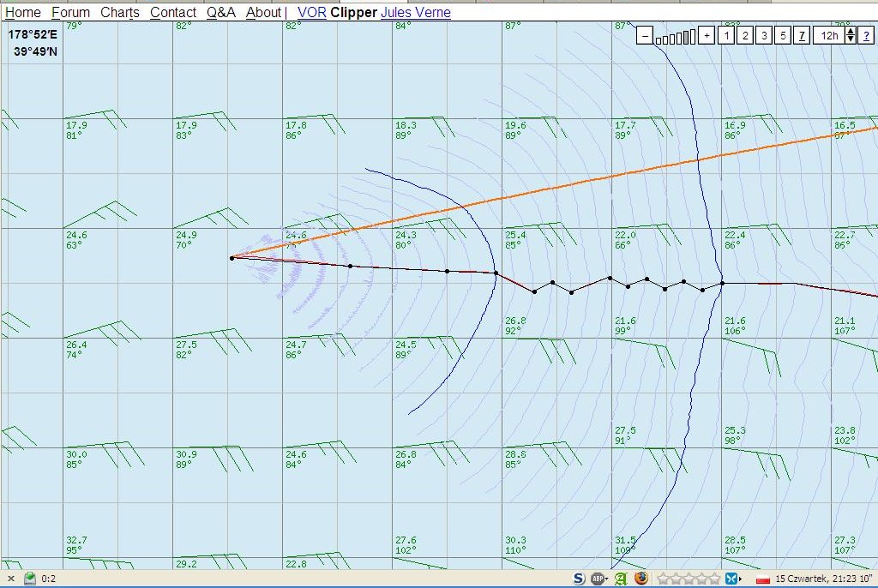
Task: Click the 12h time step stepper arrows
Action: tap(850, 35)
